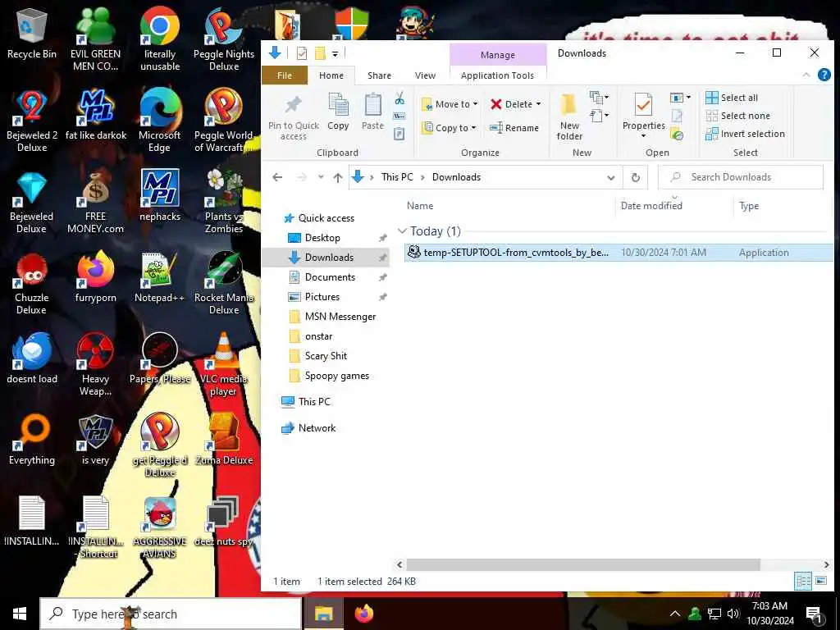Go up one folder with up arrow
The height and width of the screenshot is (630, 840).
click(x=337, y=177)
